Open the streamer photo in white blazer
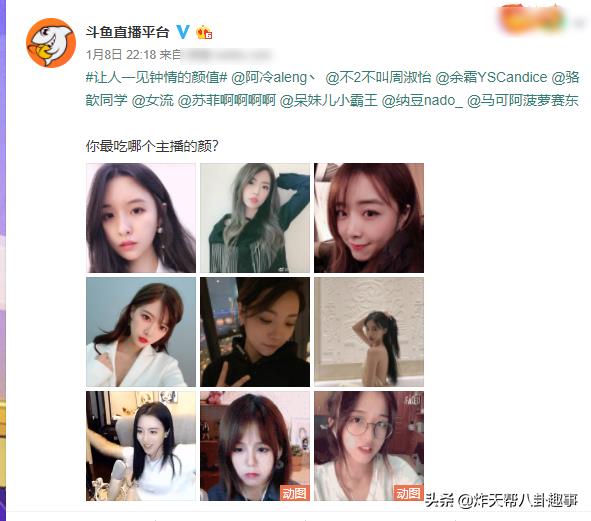The width and height of the screenshot is (591, 521). pos(141,332)
